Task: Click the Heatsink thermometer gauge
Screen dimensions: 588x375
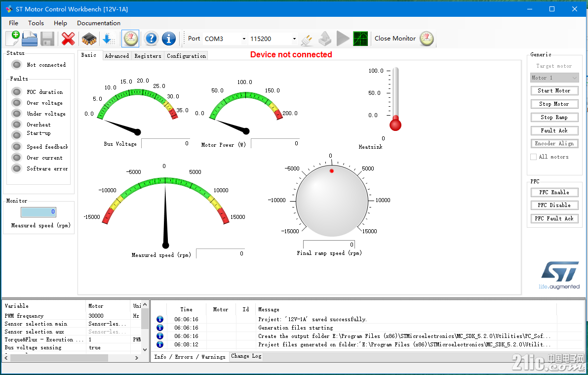Action: pyautogui.click(x=395, y=99)
